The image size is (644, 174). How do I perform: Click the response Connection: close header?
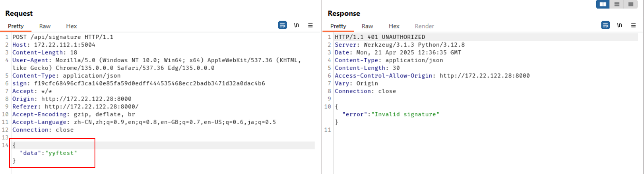tap(365, 91)
